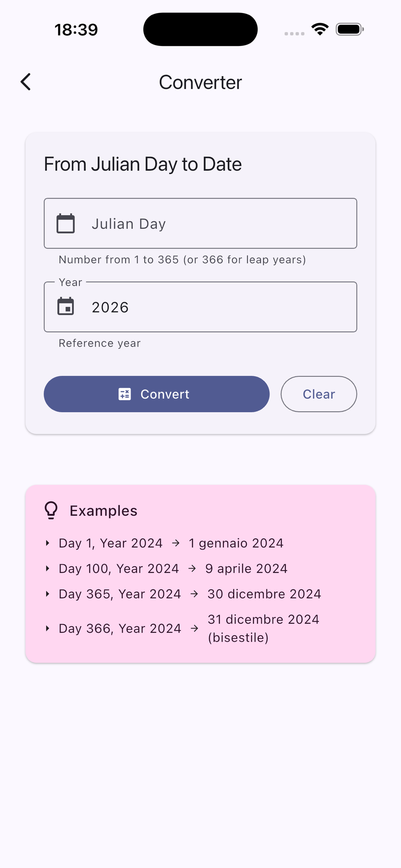Tap the 9 aprile 2024 example result
401x868 pixels.
point(246,568)
